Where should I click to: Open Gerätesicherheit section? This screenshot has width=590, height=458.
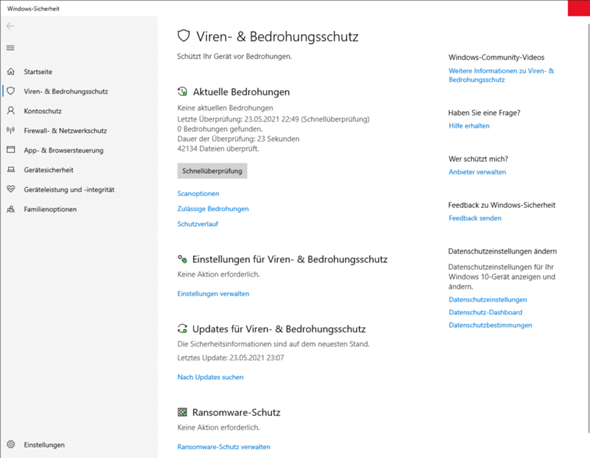[x=49, y=170]
